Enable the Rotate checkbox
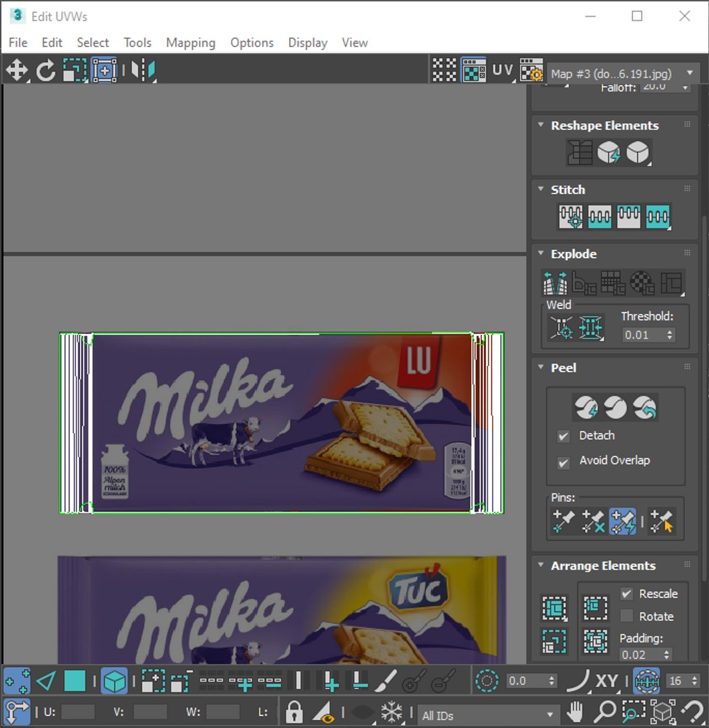The width and height of the screenshot is (709, 728). coord(626,616)
